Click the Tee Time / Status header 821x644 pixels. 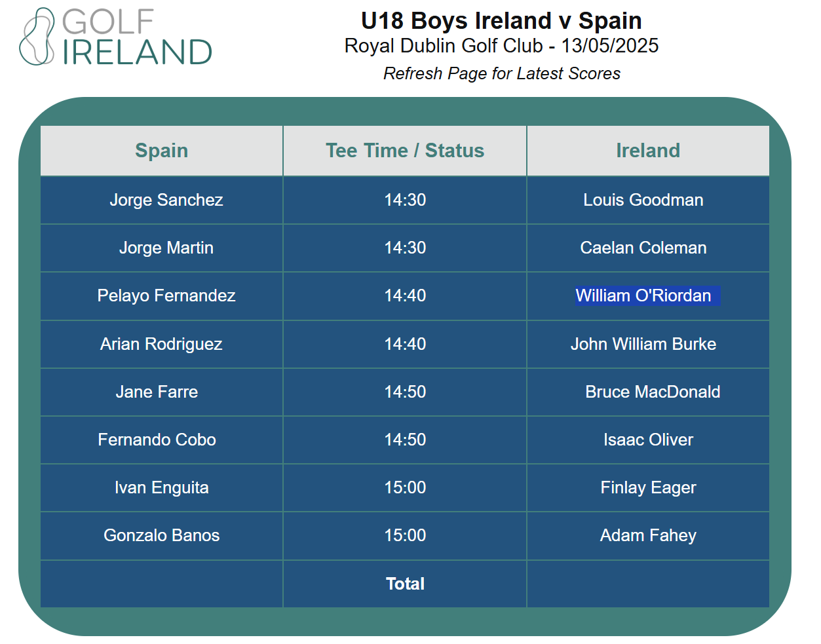click(x=405, y=151)
